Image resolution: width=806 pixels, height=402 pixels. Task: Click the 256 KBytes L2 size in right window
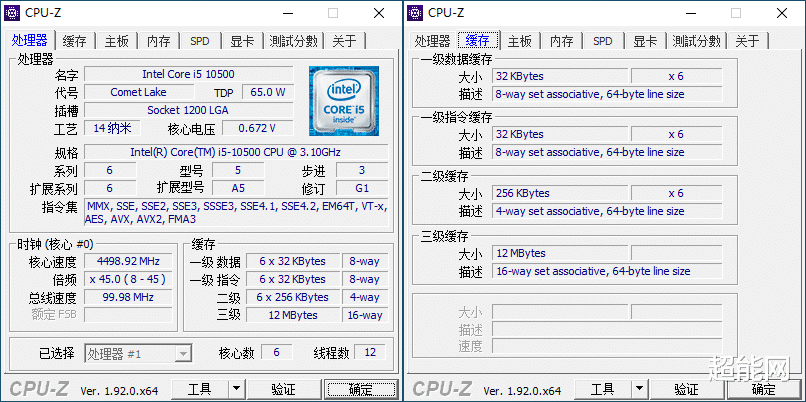pos(560,193)
